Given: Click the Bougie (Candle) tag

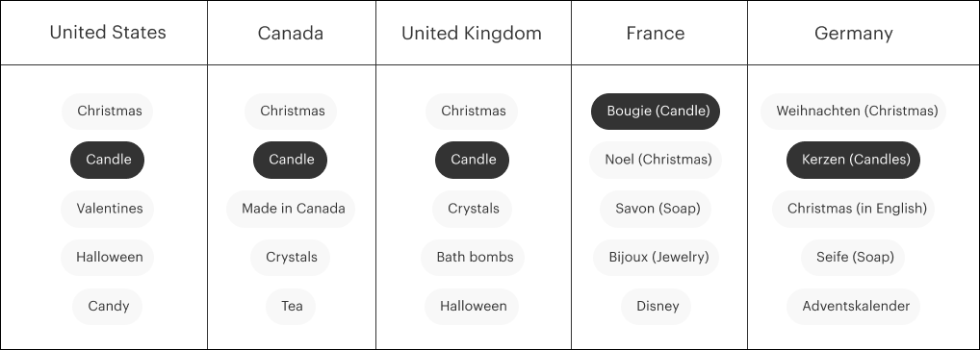Looking at the screenshot, I should click(x=656, y=111).
